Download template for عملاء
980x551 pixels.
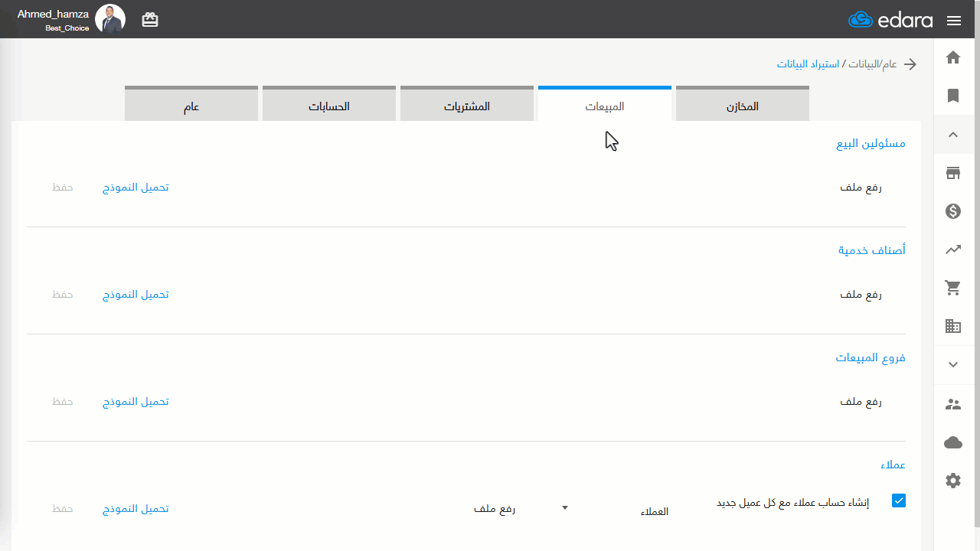(136, 509)
